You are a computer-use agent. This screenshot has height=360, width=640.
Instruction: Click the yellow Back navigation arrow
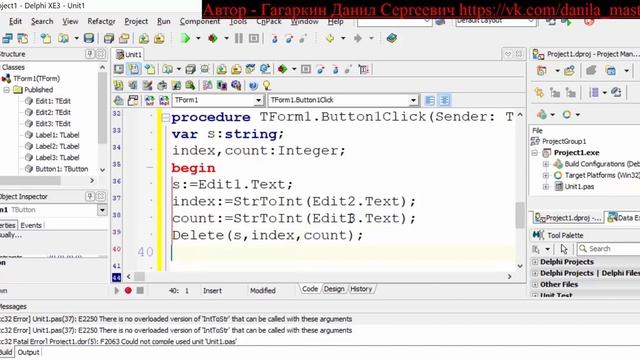[330, 39]
